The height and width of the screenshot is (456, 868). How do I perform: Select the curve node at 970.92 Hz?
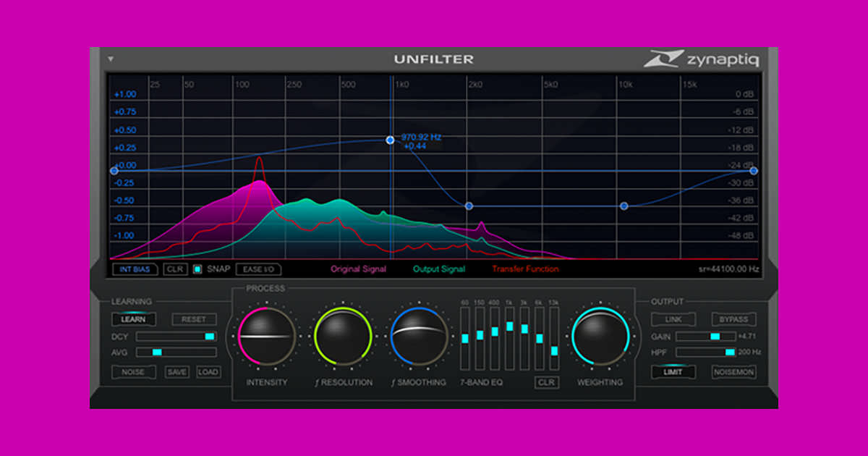tap(390, 140)
